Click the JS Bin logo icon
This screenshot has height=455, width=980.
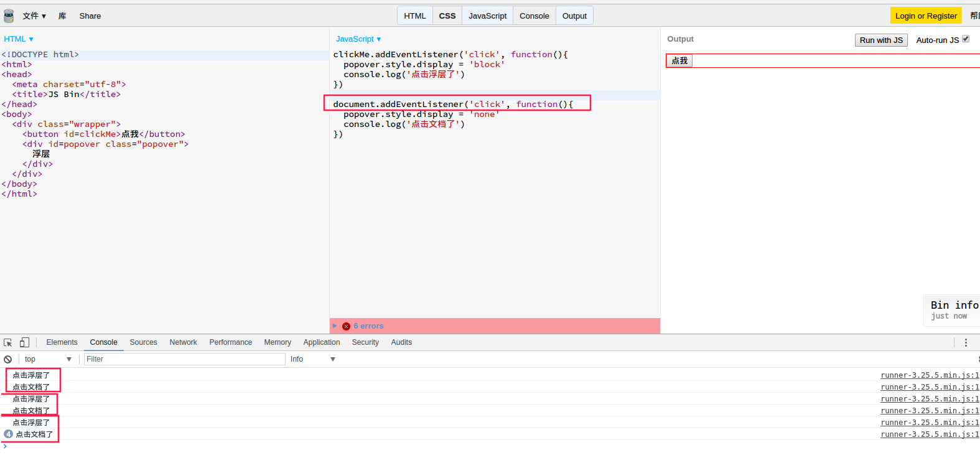click(x=9, y=16)
